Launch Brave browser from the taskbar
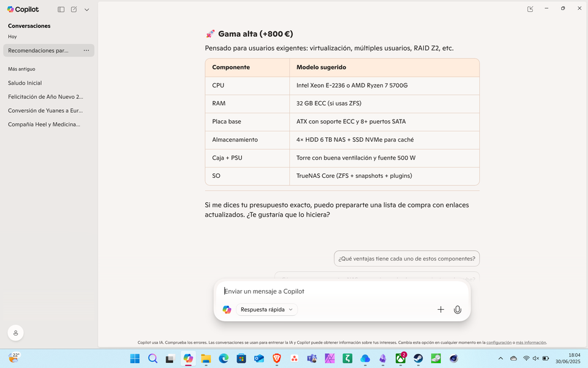 (277, 359)
